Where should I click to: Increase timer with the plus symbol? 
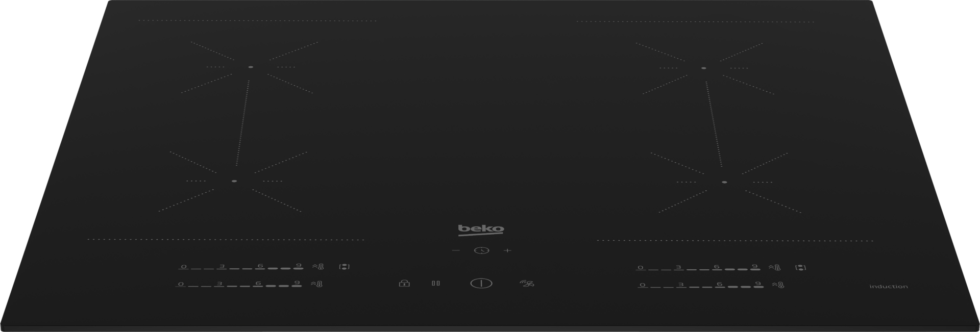pyautogui.click(x=507, y=250)
